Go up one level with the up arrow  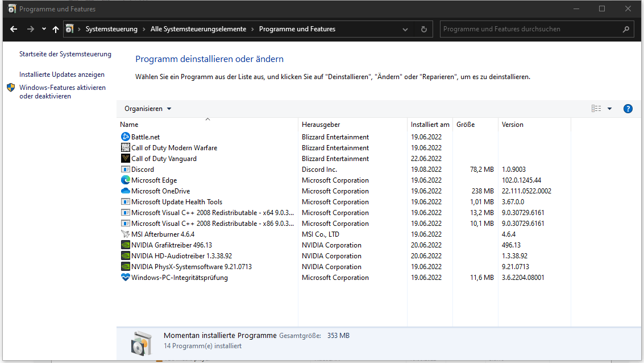[56, 29]
